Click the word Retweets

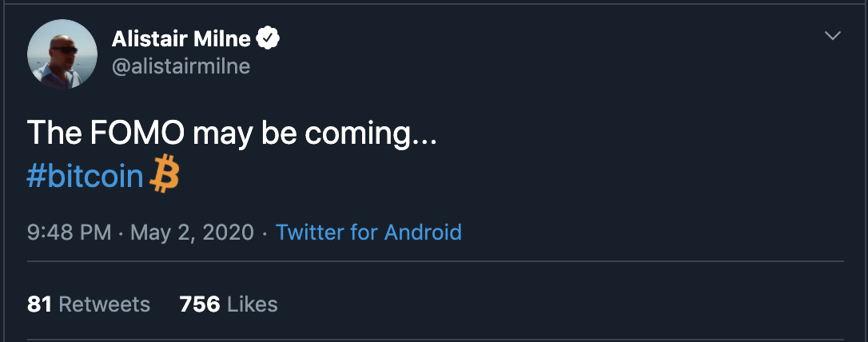[105, 304]
